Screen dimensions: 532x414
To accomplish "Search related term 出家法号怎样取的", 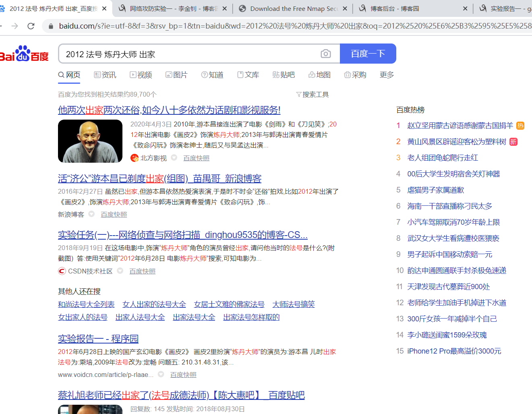I will click(251, 317).
